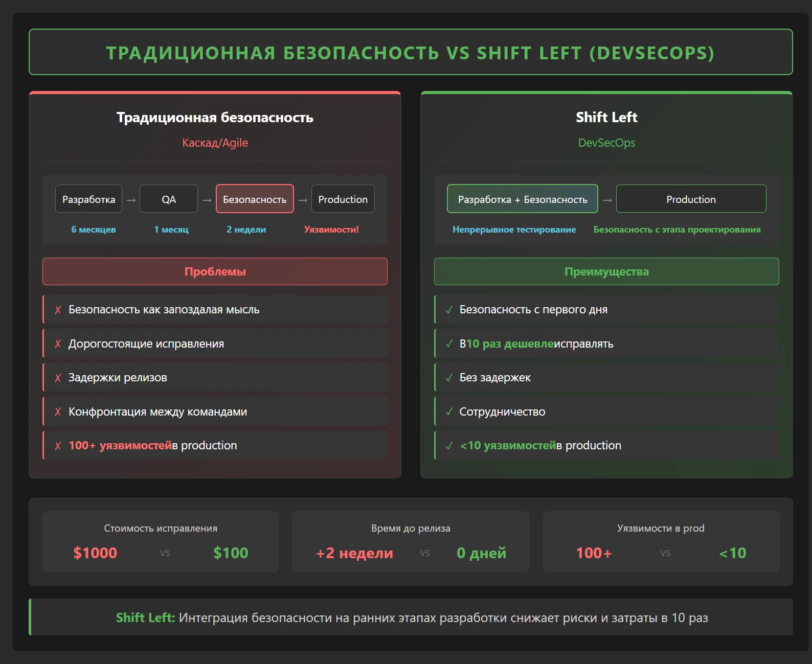The width and height of the screenshot is (812, 664).
Task: Click the checkmark next to "Безопасность с первого дня"
Action: coord(449,310)
